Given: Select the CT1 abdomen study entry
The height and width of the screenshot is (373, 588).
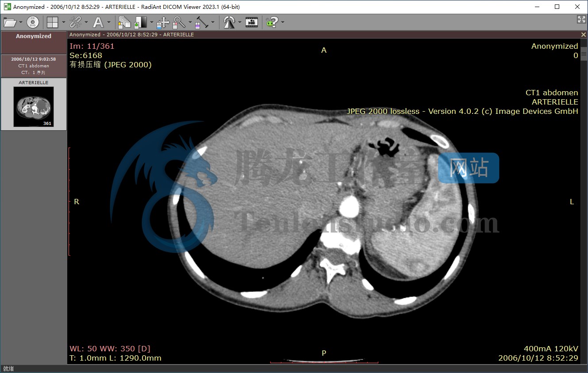Looking at the screenshot, I should 34,66.
